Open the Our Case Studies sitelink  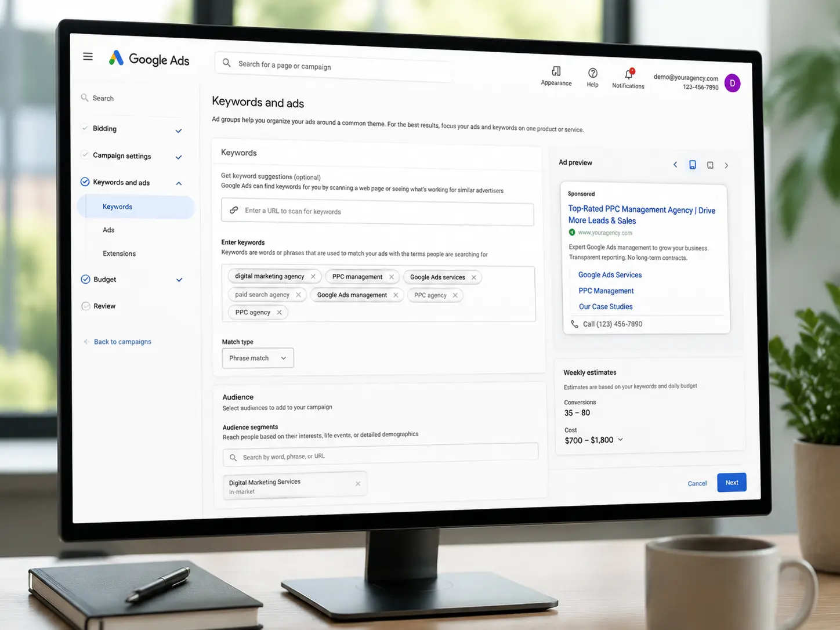[x=606, y=307]
